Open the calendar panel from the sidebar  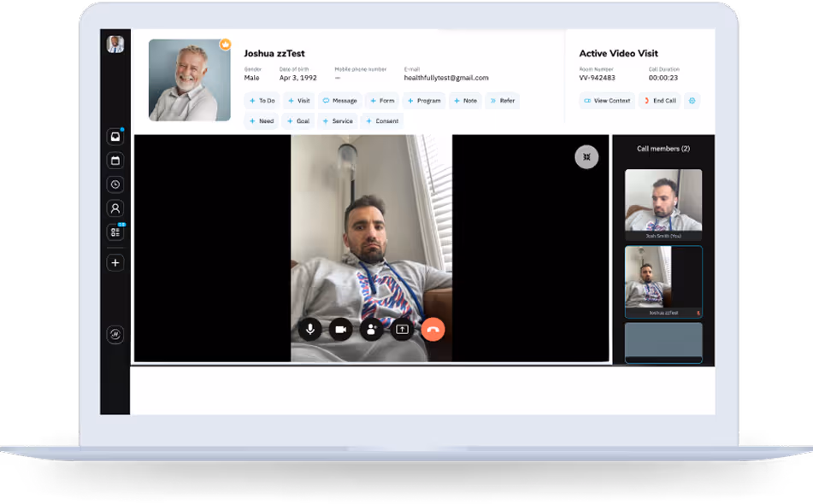click(115, 161)
